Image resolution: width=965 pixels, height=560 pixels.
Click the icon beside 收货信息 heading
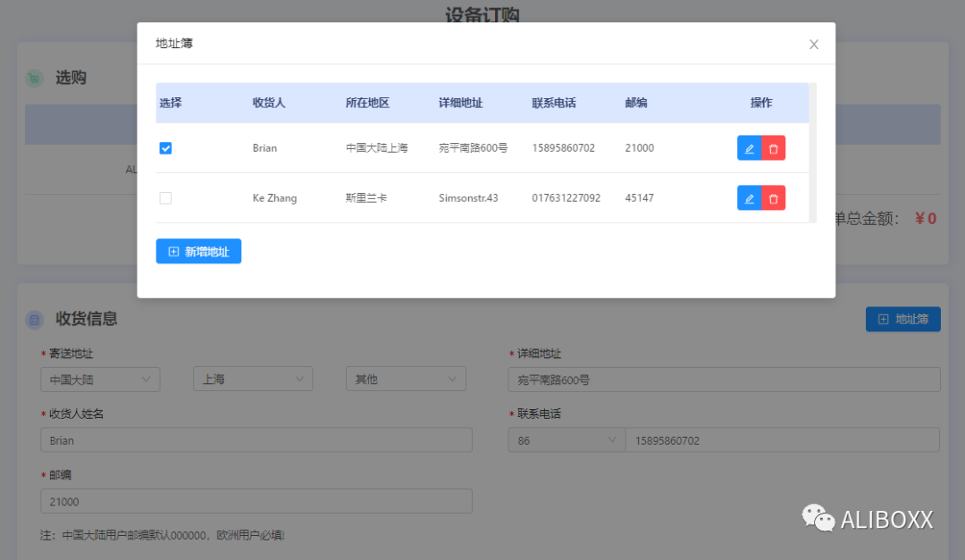click(x=34, y=319)
